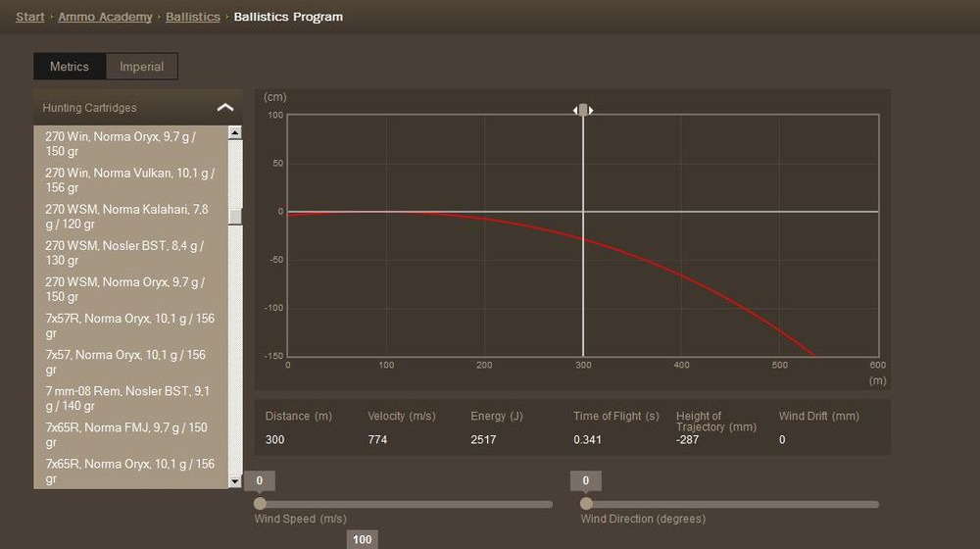Select 270 Win Norma Oryx 150 gr
The height and width of the screenshot is (549, 980).
[130, 144]
